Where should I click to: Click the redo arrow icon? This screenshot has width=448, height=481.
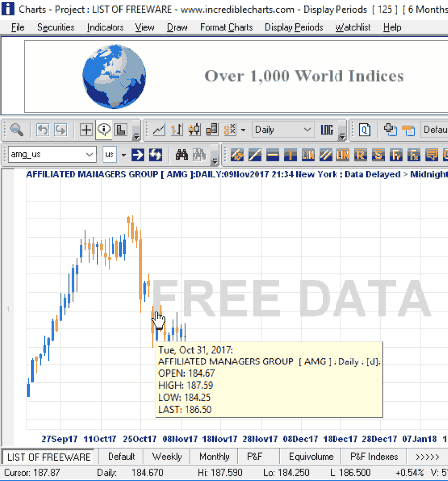coord(61,130)
